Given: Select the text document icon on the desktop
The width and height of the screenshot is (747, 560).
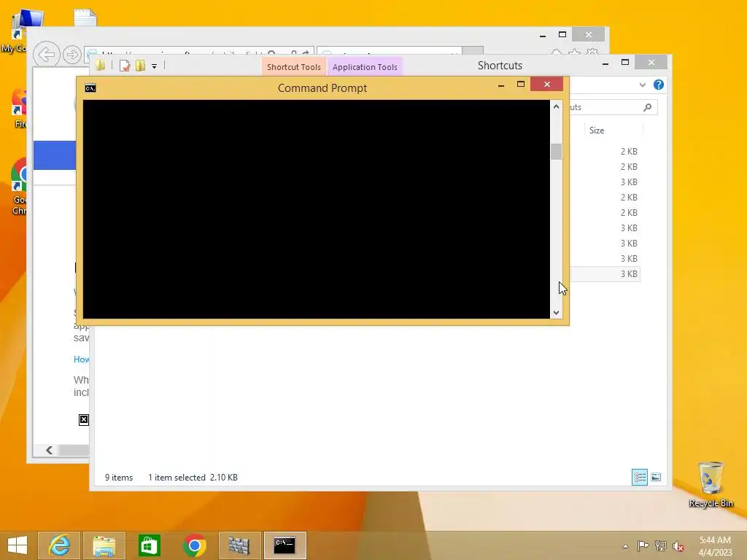Looking at the screenshot, I should point(85,17).
